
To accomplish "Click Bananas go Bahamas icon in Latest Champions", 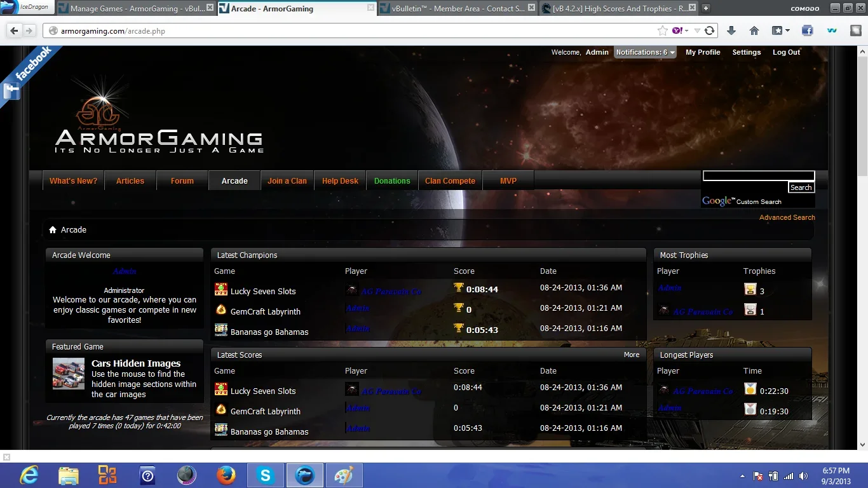I will pos(221,330).
